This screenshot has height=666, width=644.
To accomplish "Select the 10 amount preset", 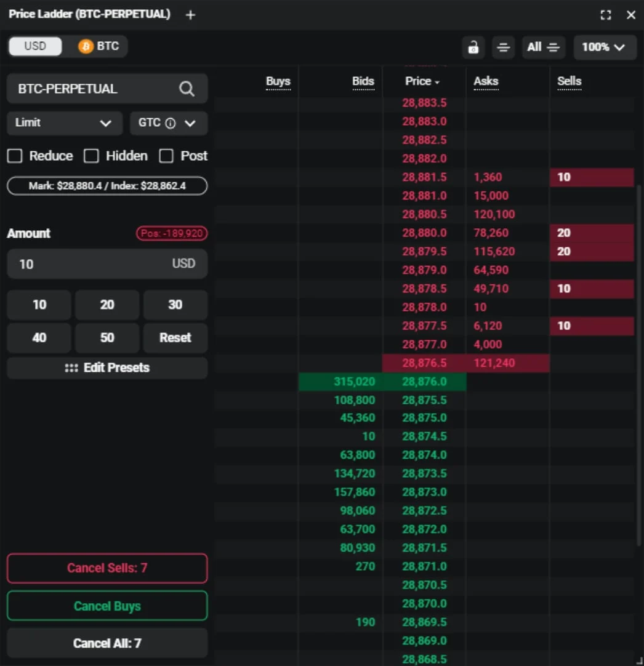I will pos(39,305).
